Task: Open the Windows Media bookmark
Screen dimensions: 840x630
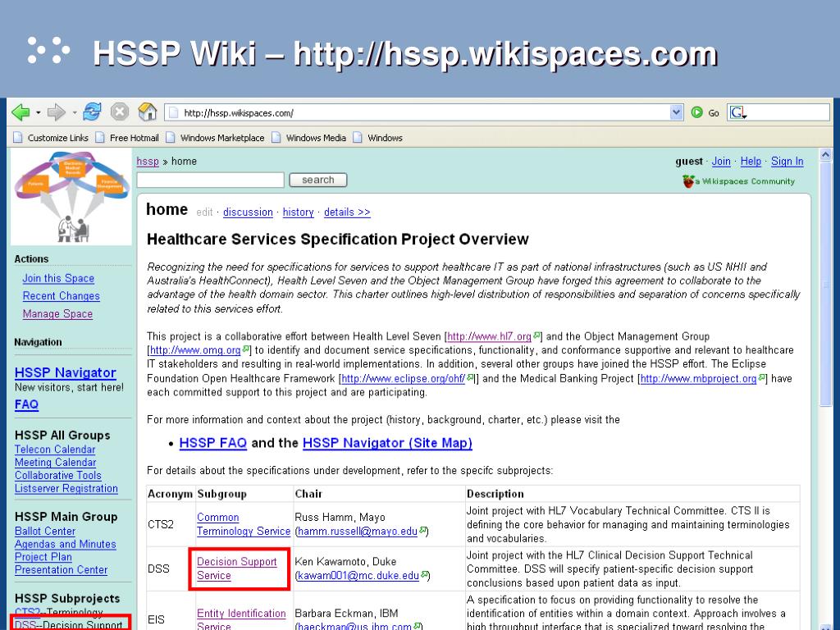Action: tap(309, 138)
